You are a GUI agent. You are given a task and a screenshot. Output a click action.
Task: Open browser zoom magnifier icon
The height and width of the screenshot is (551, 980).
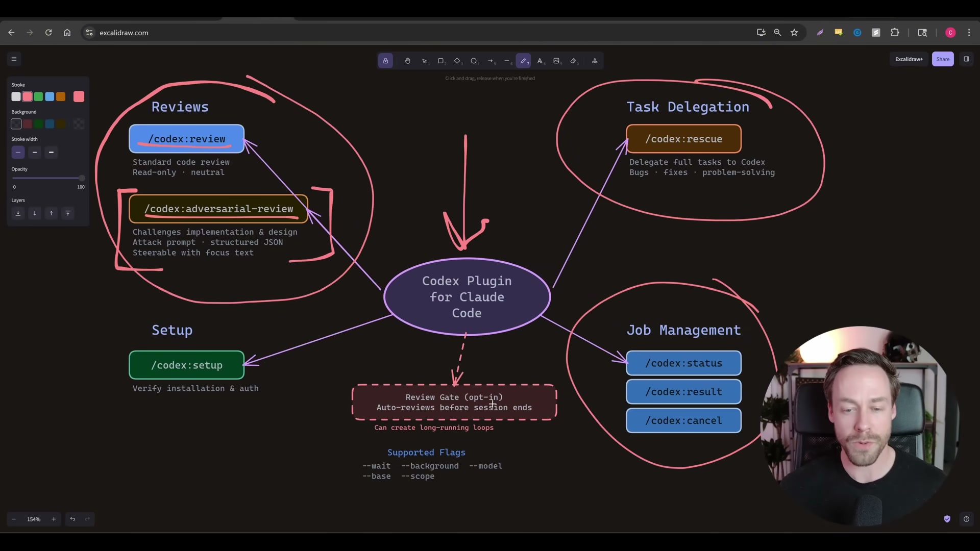[777, 33]
